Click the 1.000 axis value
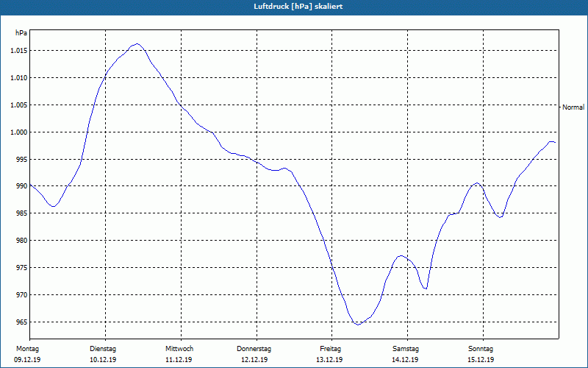 pyautogui.click(x=19, y=132)
